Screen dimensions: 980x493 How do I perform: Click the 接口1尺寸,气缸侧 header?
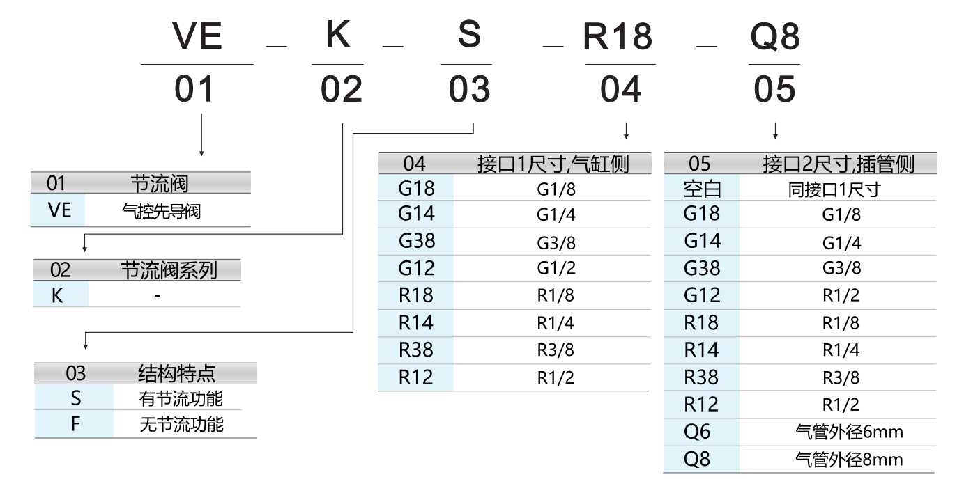coord(553,164)
